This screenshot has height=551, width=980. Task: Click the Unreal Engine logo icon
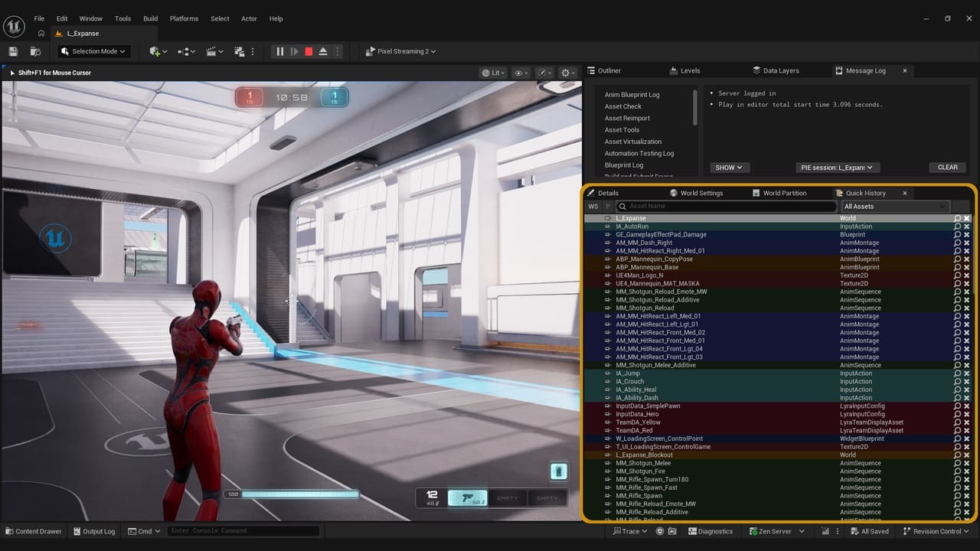[x=14, y=26]
